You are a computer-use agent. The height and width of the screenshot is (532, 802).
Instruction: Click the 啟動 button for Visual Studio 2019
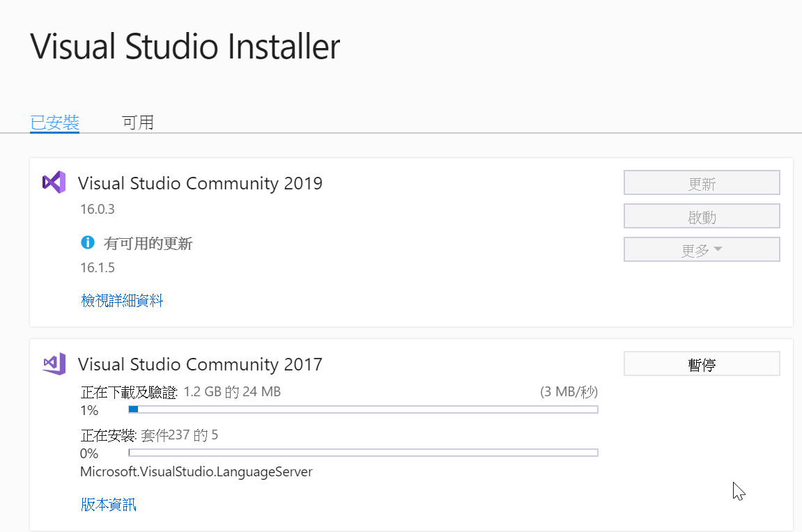(x=701, y=216)
